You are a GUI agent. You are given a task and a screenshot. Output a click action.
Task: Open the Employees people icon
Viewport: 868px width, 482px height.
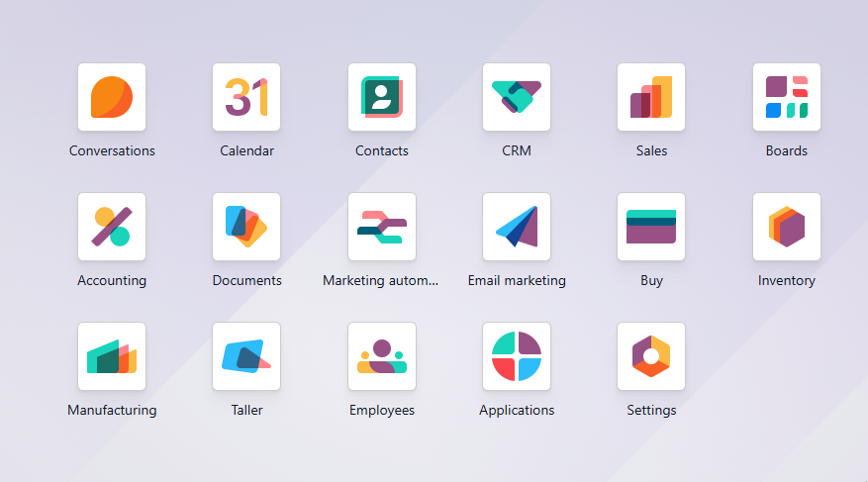tap(382, 356)
